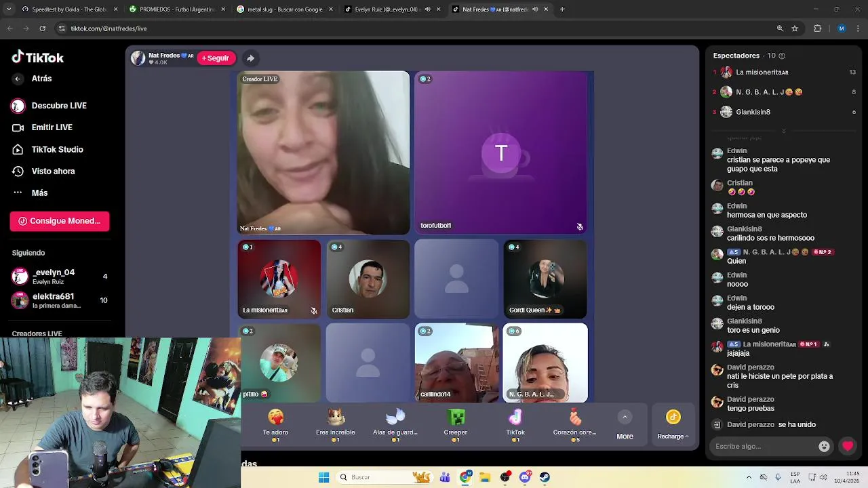Switch to metal slug Google search tab
The image size is (868, 488).
click(284, 9)
